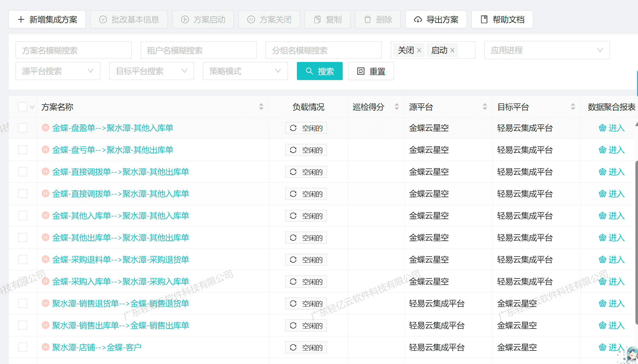Open the 目标平台搜索 dropdown
The width and height of the screenshot is (638, 364).
coord(152,71)
